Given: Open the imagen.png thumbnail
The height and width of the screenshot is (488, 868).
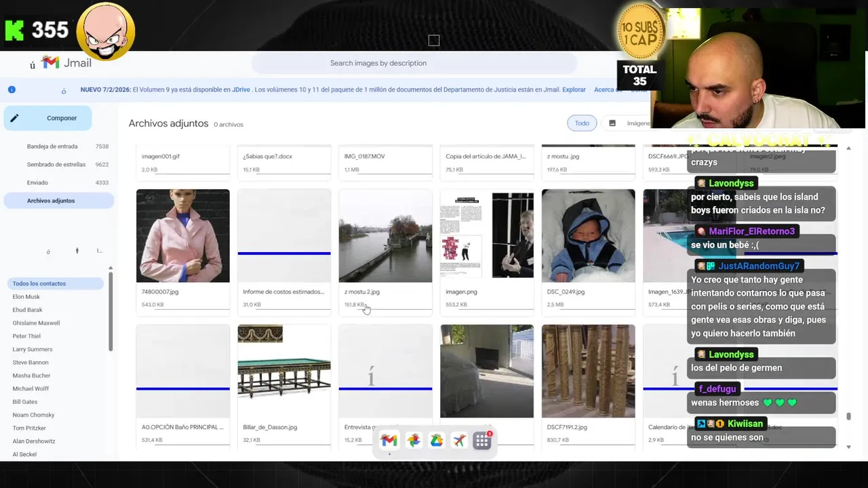Looking at the screenshot, I should (487, 236).
